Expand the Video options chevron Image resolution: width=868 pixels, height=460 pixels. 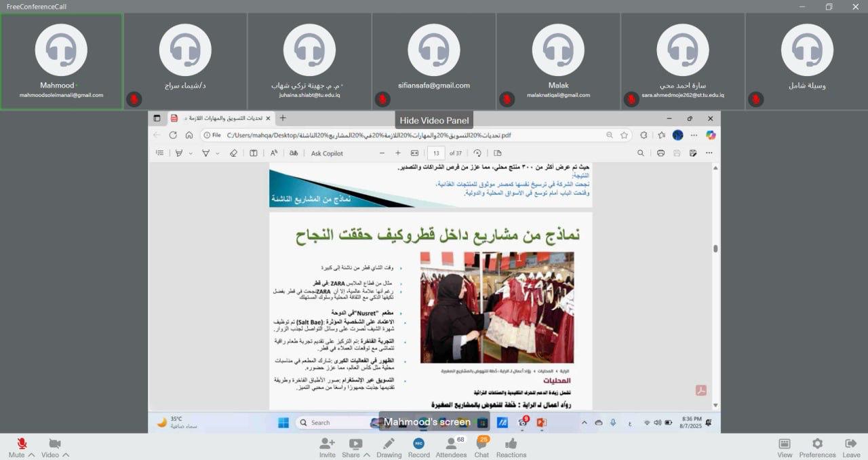[x=66, y=455]
